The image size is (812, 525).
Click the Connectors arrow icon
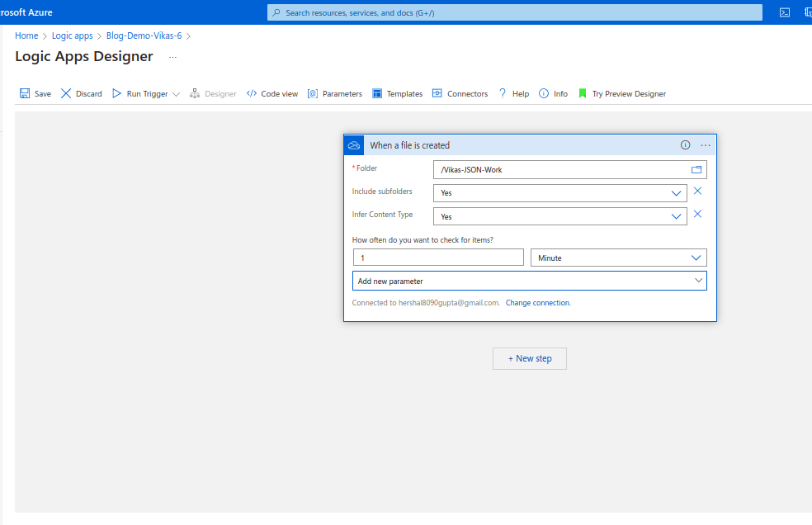(x=437, y=93)
